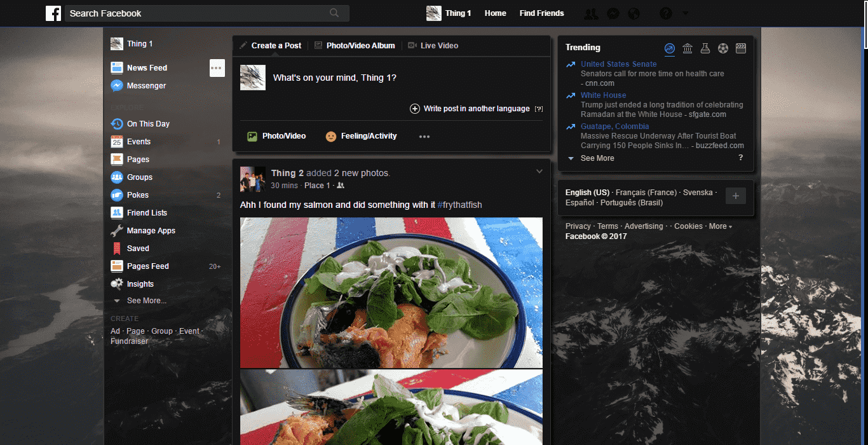Click the Facebook logo icon
Image resolution: width=868 pixels, height=445 pixels.
53,13
